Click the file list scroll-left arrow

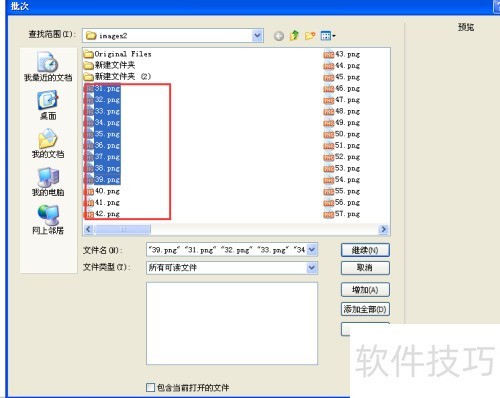pyautogui.click(x=88, y=229)
